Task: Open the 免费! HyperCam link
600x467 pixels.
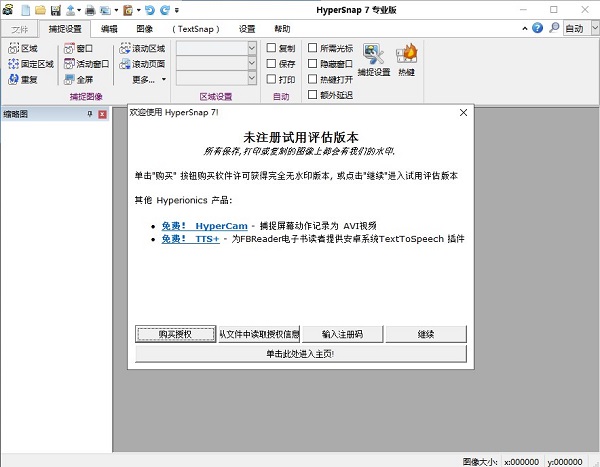Action: 204,226
